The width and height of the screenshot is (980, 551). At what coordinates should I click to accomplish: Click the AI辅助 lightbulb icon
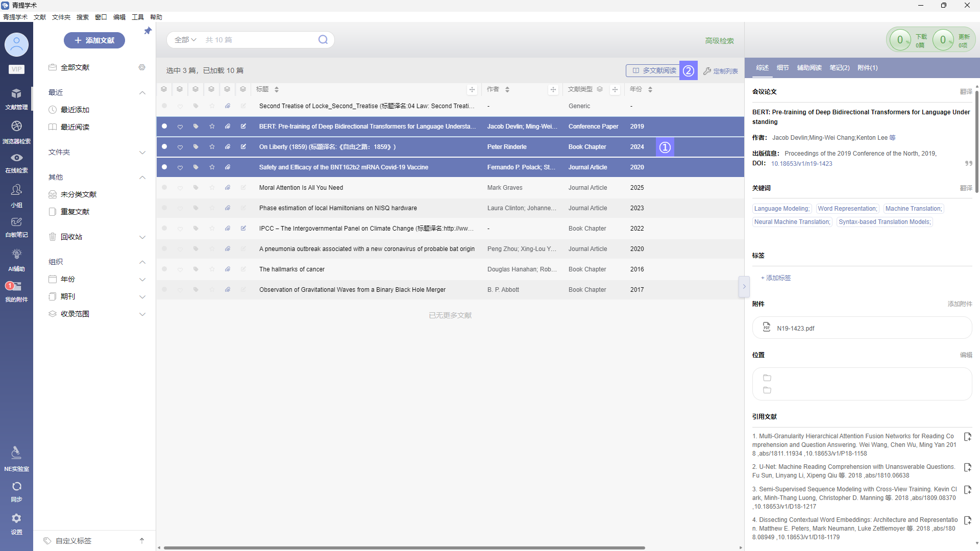pos(16,254)
